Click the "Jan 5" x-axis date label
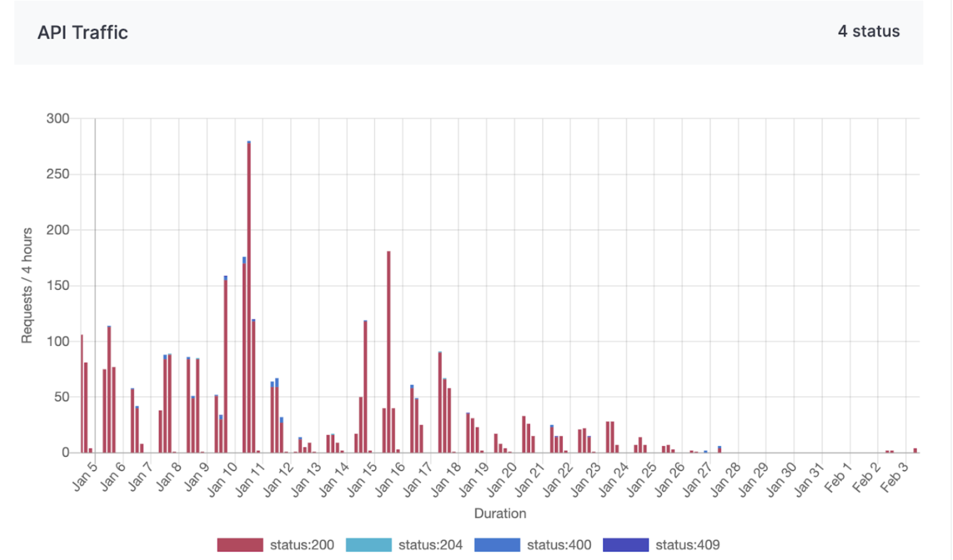 tap(85, 476)
